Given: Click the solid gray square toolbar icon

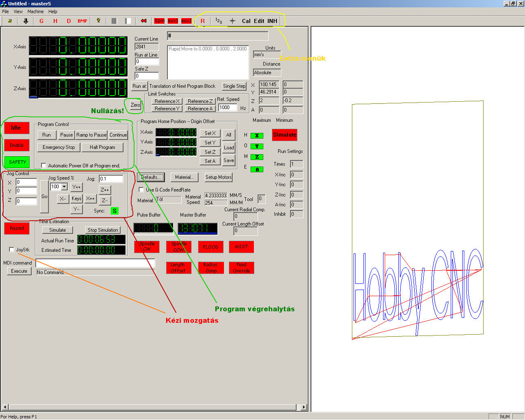Looking at the screenshot, I should (x=114, y=21).
